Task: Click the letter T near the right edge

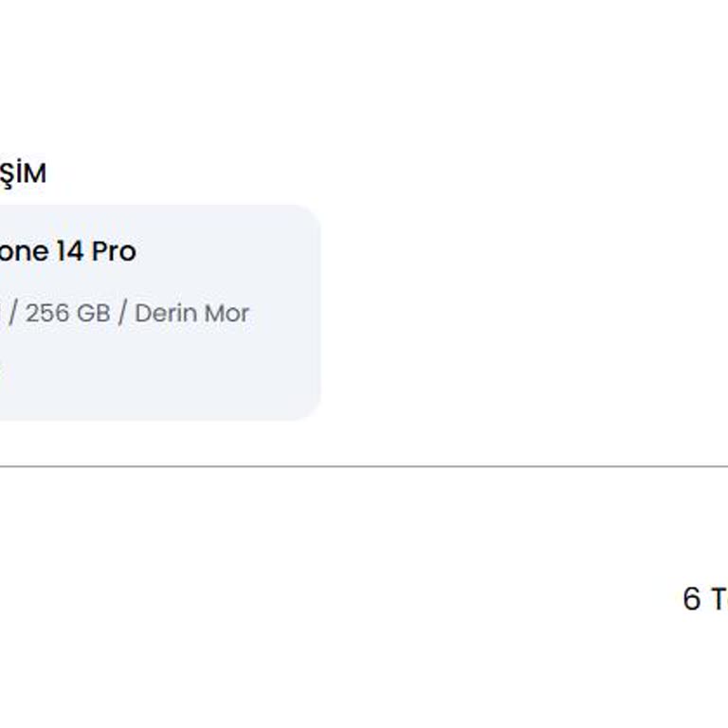Action: [719, 599]
